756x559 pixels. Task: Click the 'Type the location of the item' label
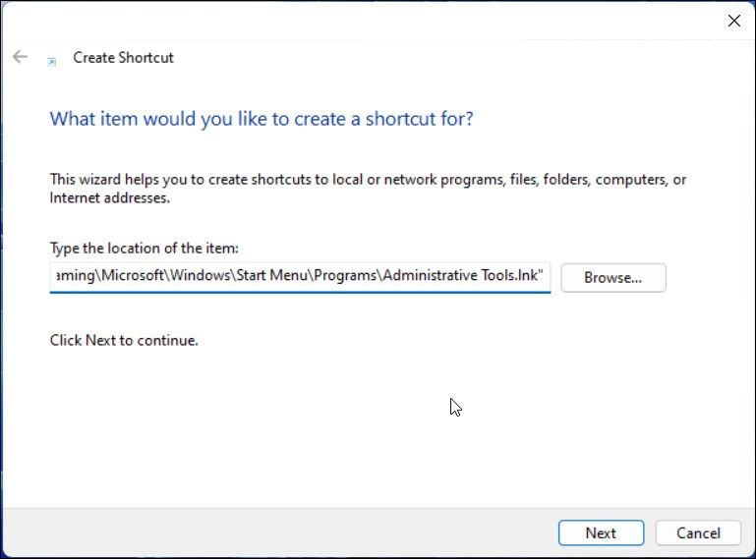point(145,248)
